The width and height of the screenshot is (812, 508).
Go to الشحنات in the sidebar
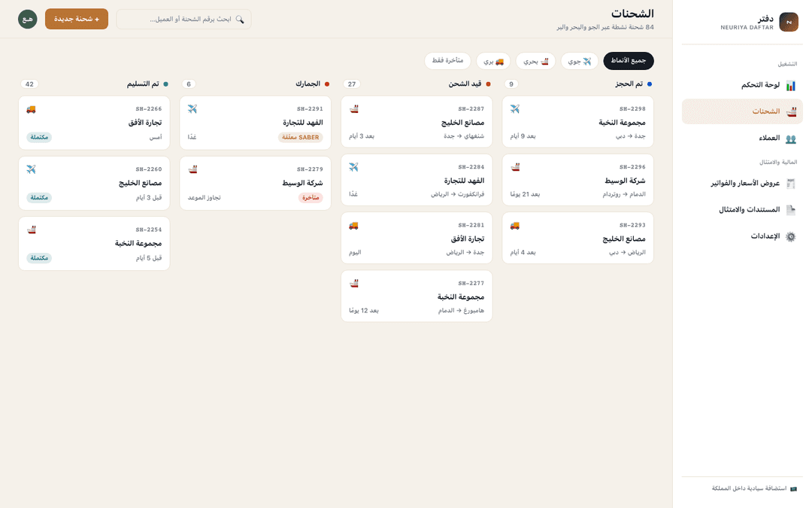coord(742,111)
